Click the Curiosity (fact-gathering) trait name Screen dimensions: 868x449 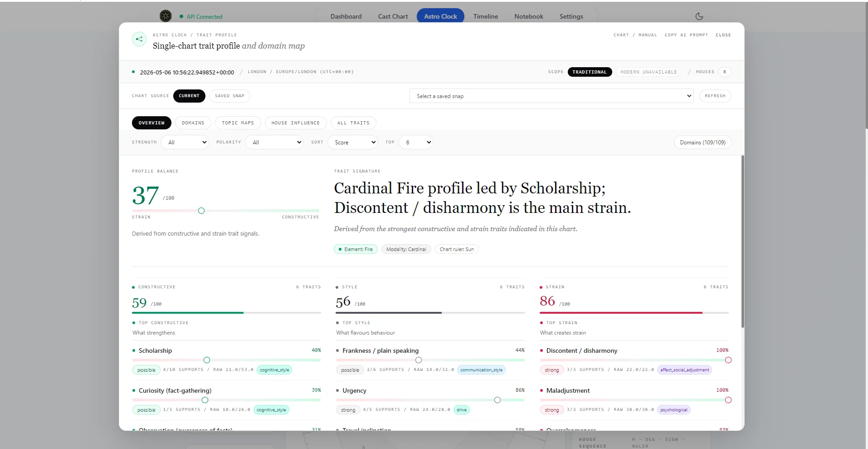(x=175, y=390)
